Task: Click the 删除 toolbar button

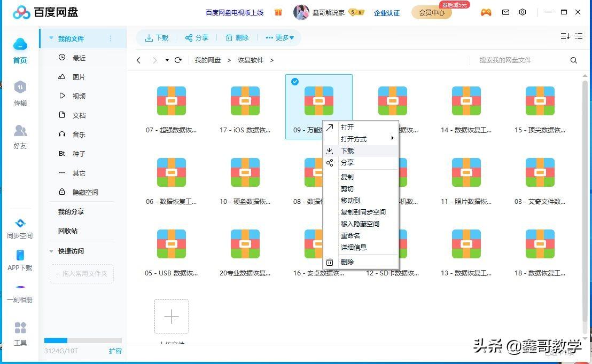Action: pyautogui.click(x=237, y=38)
